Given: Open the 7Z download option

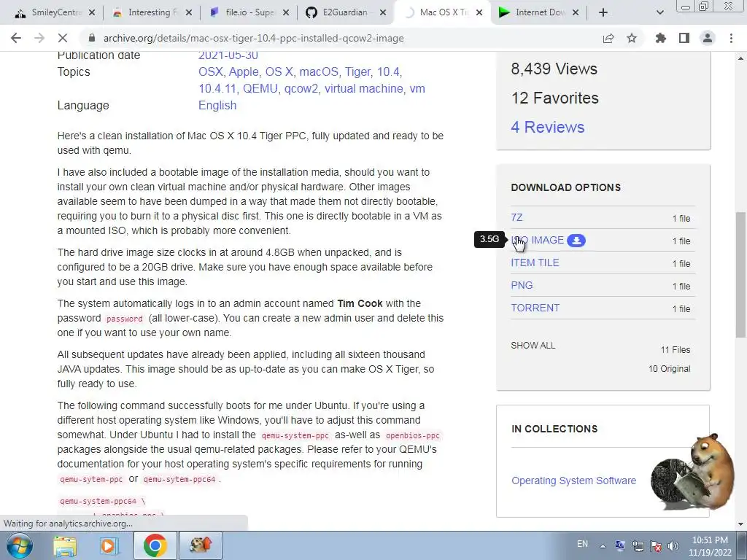Looking at the screenshot, I should (516, 217).
